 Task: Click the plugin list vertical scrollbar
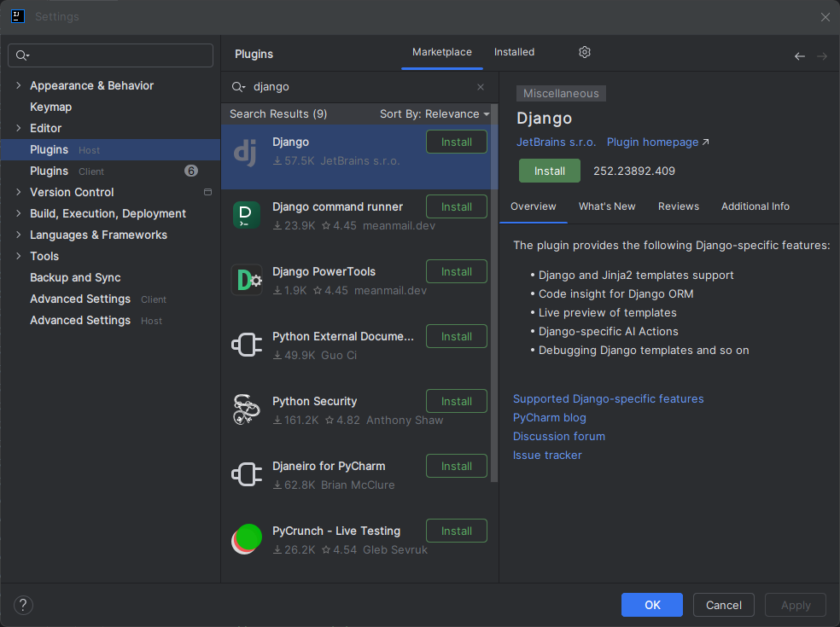click(494, 294)
